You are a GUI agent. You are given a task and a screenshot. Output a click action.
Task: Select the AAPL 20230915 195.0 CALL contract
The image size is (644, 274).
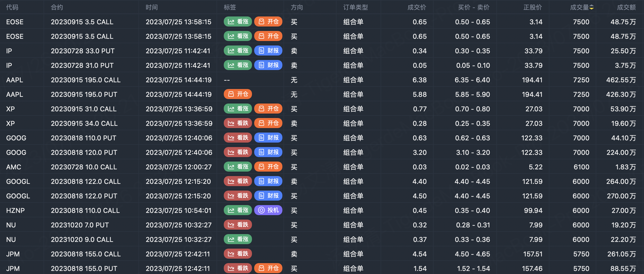tap(86, 80)
